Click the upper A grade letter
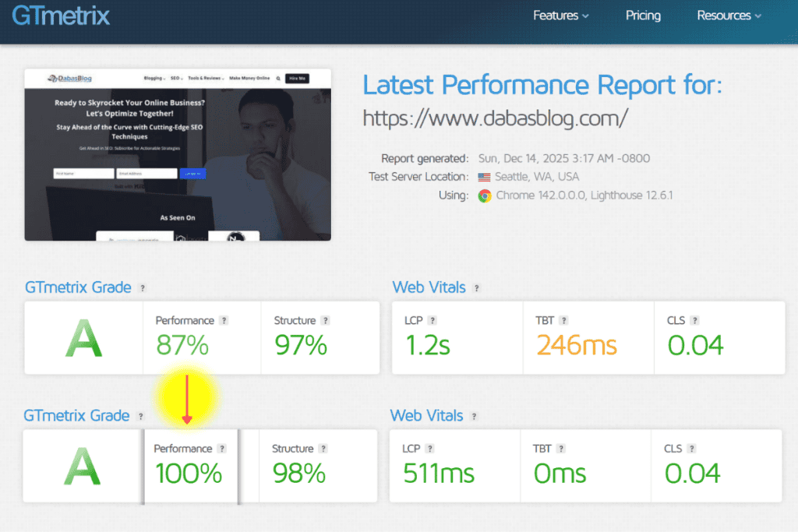This screenshot has width=798, height=532. pos(83,339)
